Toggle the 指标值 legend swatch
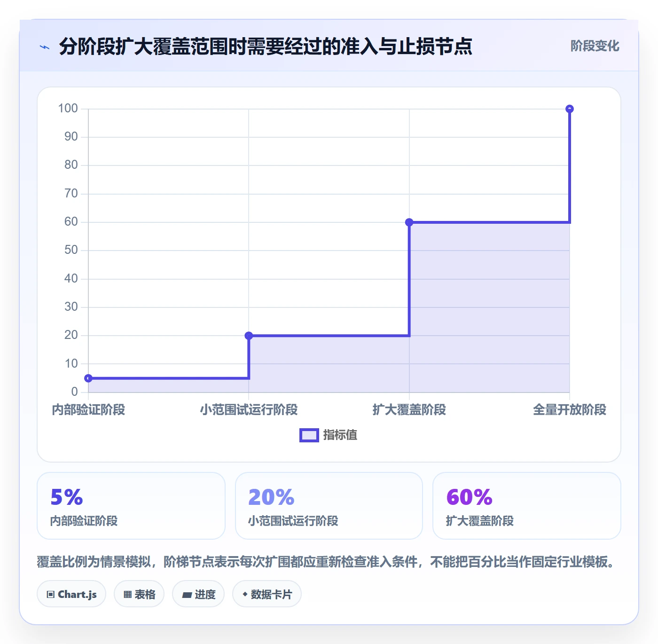658x644 pixels. click(309, 435)
